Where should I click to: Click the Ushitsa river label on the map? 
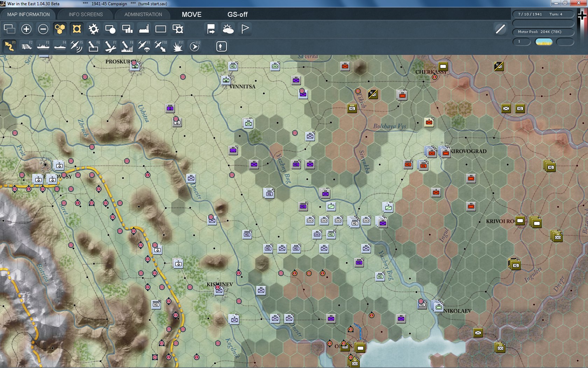tap(143, 113)
